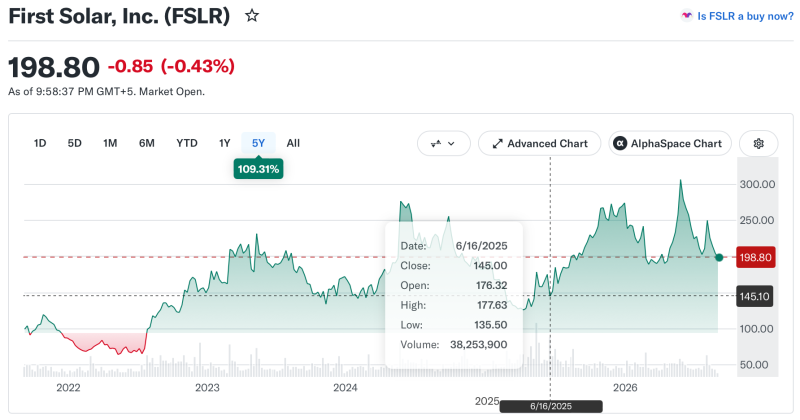Click the 50.00 y-axis label

[754, 365]
